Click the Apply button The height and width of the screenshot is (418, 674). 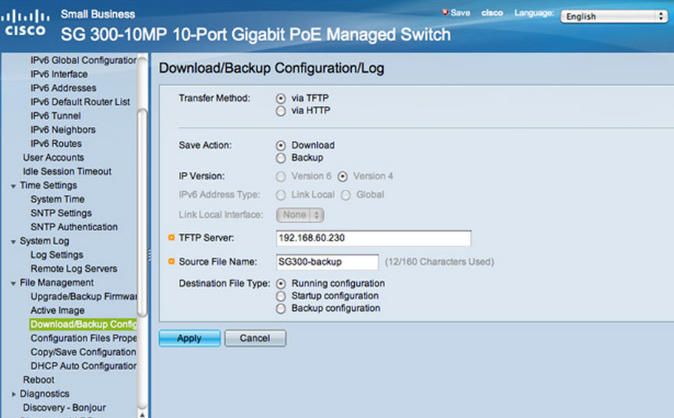click(190, 338)
